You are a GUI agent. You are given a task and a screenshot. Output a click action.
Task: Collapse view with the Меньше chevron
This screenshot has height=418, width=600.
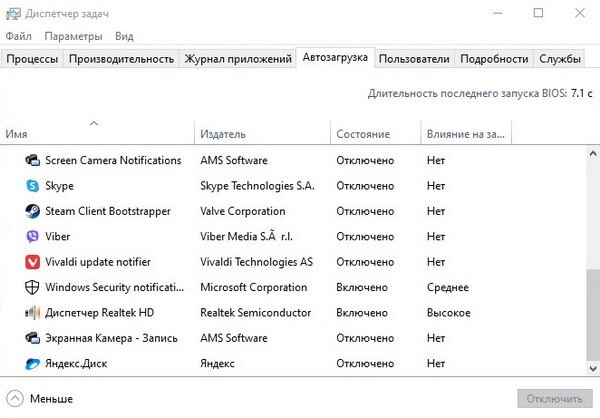pos(15,398)
